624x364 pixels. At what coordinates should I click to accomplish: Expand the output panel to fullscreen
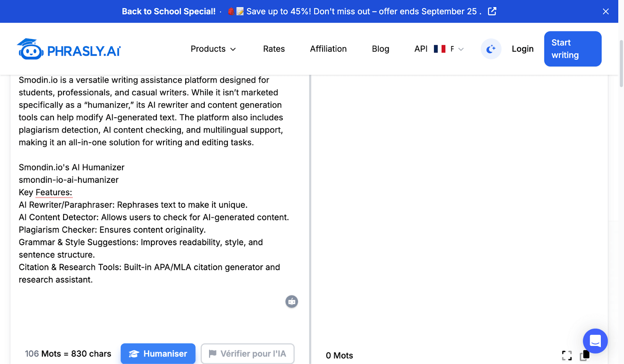tap(567, 355)
